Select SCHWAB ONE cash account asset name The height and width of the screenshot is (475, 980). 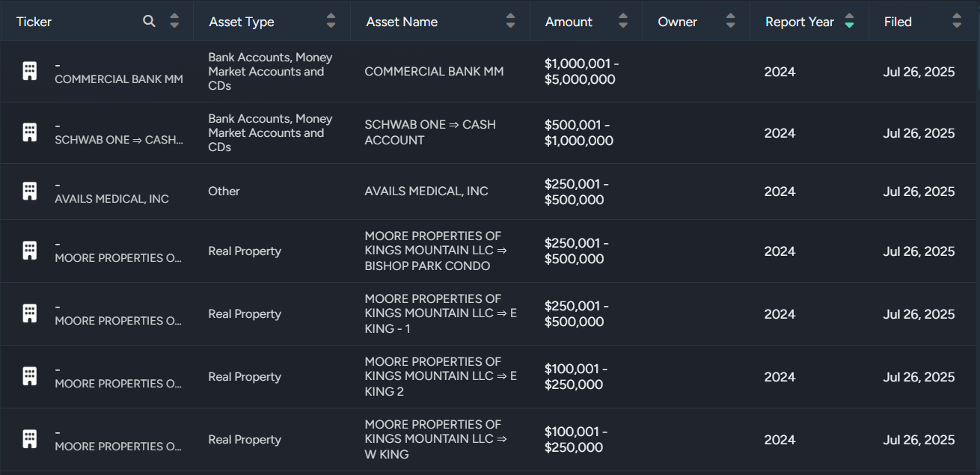pyautogui.click(x=429, y=132)
